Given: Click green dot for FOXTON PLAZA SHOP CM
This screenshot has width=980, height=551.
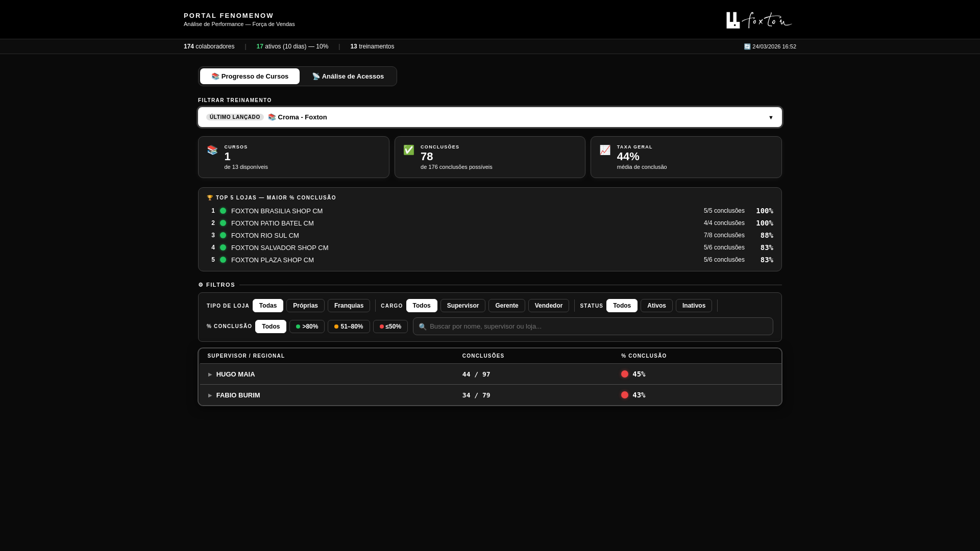Looking at the screenshot, I should pos(223,260).
